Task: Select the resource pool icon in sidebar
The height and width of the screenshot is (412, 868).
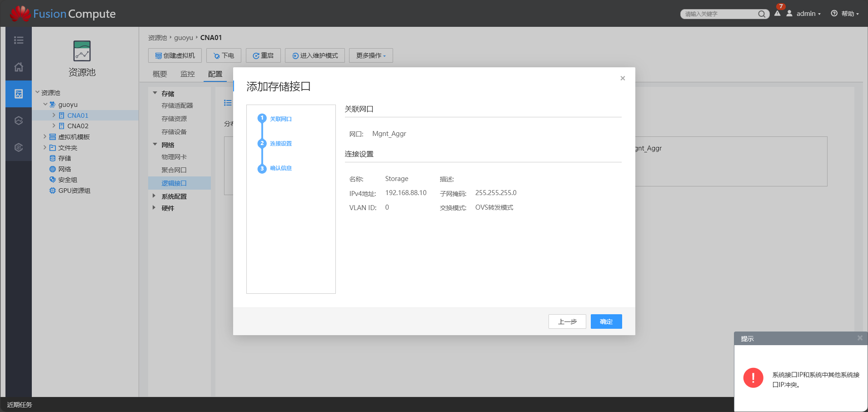Action: tap(19, 94)
